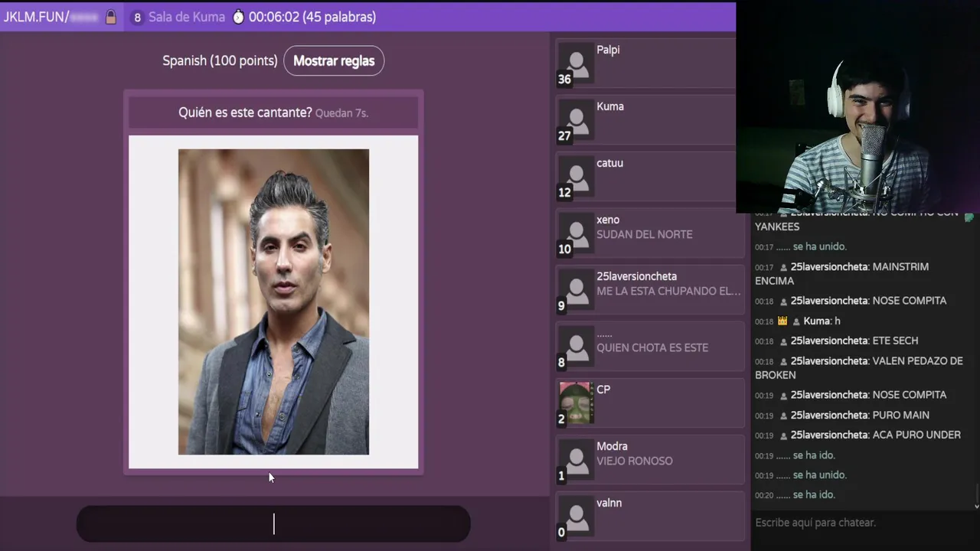Click xeno's avatar icon
This screenshot has height=551, width=980.
point(576,233)
